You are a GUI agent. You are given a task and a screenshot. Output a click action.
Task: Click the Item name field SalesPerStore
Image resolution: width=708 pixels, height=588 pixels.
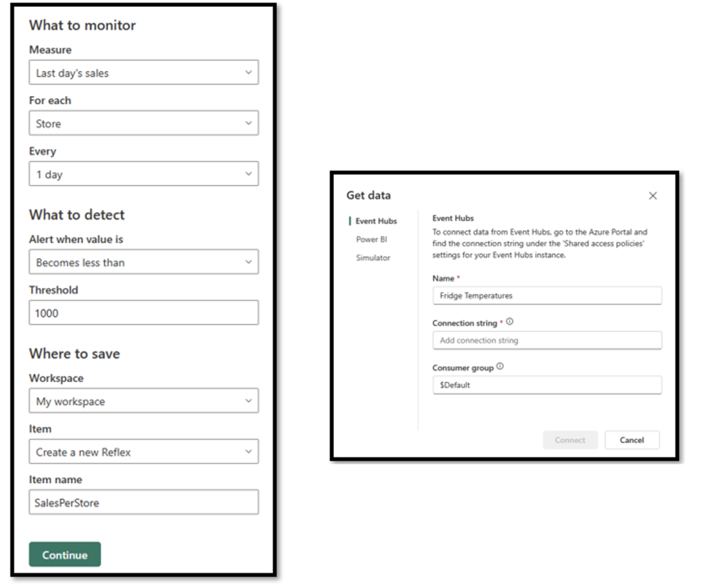(144, 502)
